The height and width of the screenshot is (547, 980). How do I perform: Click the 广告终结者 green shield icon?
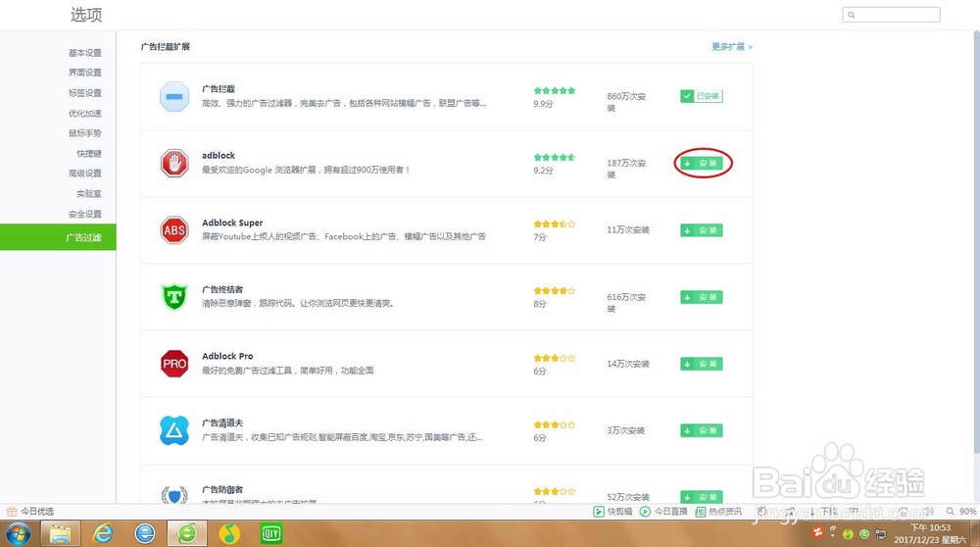point(174,297)
